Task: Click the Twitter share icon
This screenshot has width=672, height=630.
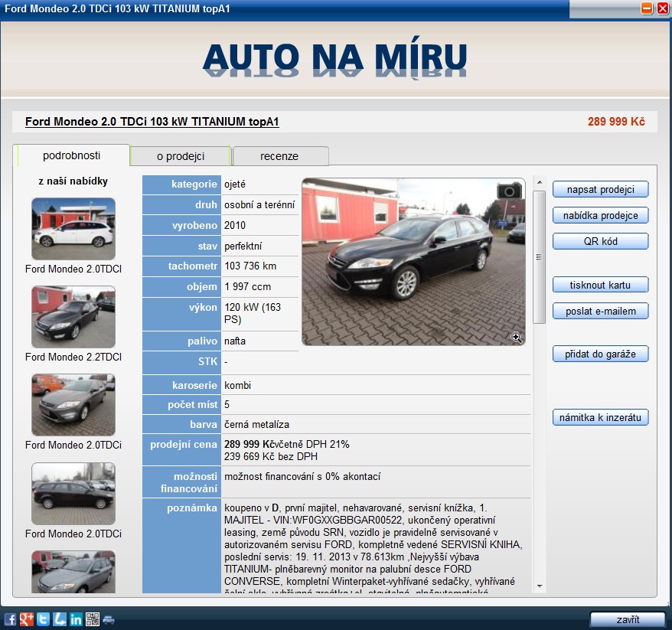Action: point(43,619)
